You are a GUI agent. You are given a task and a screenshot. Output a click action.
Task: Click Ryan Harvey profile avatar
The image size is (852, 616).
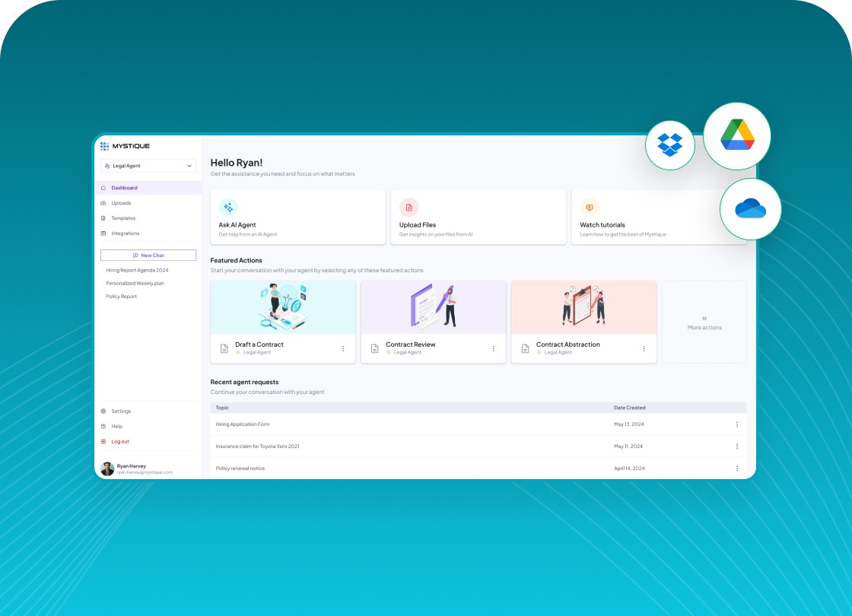107,468
